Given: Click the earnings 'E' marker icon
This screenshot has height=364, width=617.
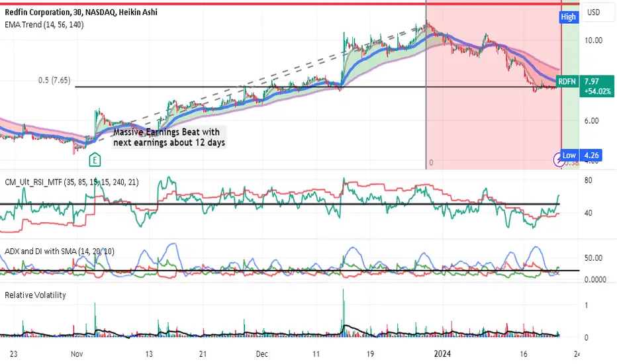Looking at the screenshot, I should click(x=95, y=159).
